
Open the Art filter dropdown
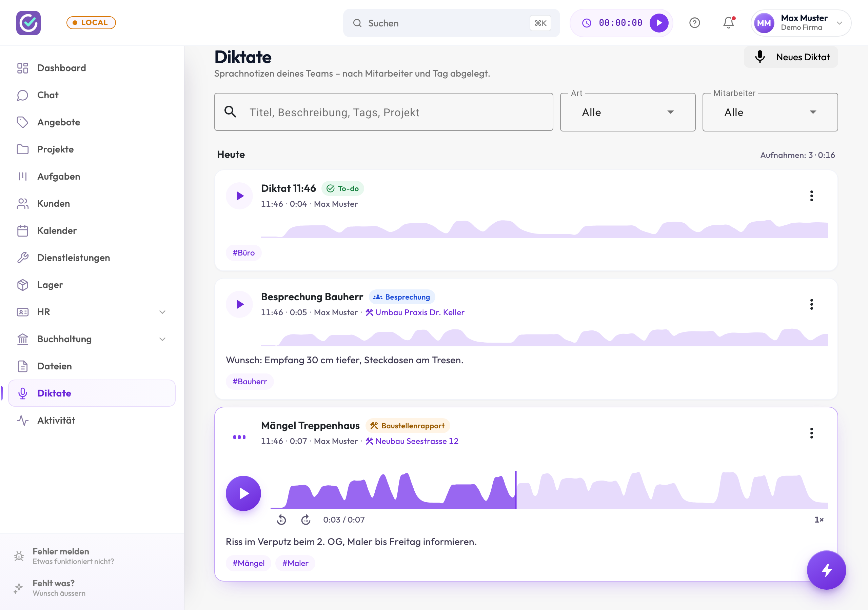click(628, 112)
